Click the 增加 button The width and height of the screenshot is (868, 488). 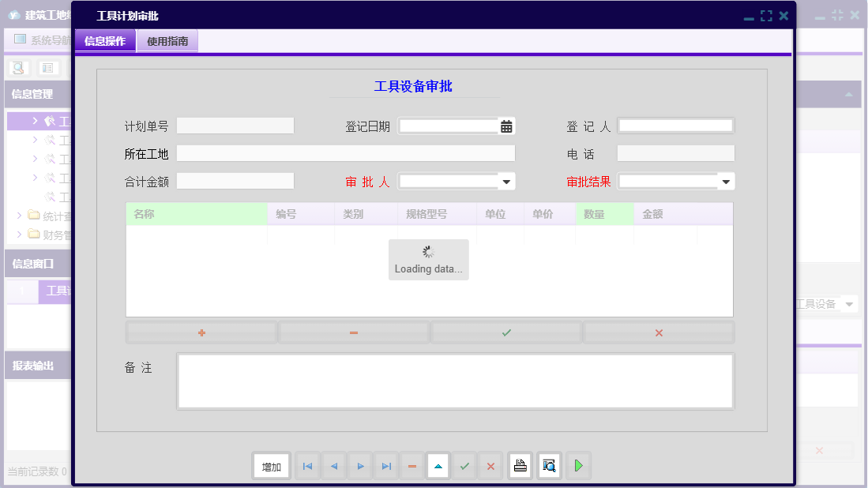271,466
